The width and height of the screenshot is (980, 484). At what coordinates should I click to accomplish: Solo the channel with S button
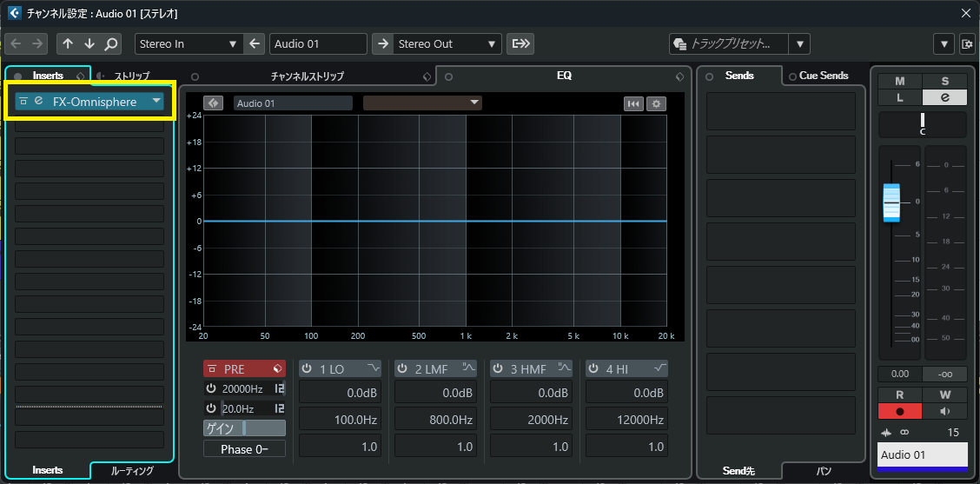pos(944,81)
